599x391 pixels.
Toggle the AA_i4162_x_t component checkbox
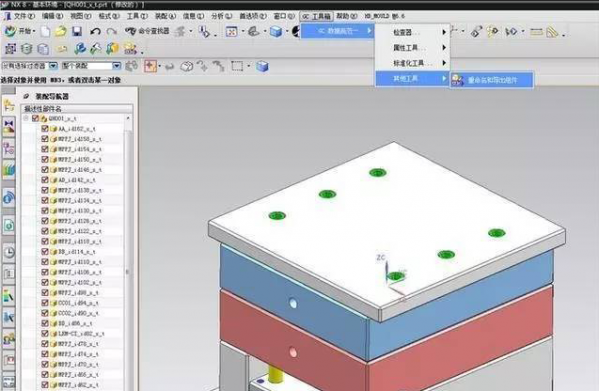44,128
